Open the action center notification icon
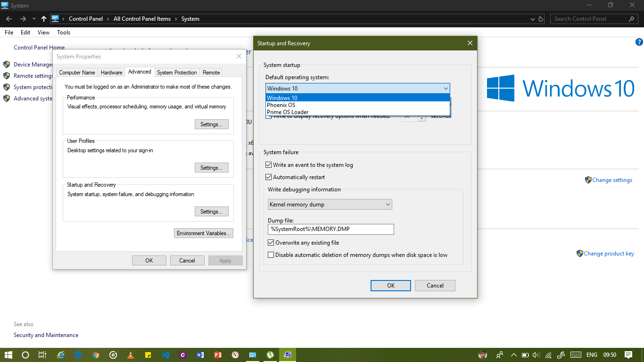Image resolution: width=644 pixels, height=362 pixels. pyautogui.click(x=628, y=355)
